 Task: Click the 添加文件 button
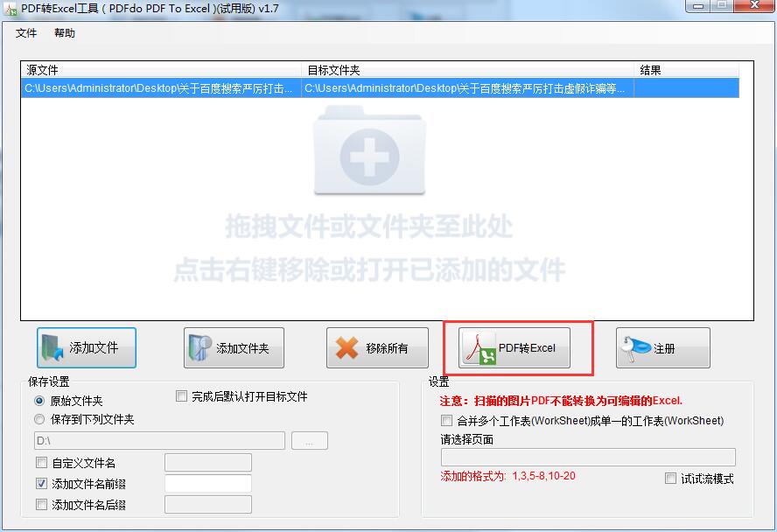(87, 347)
